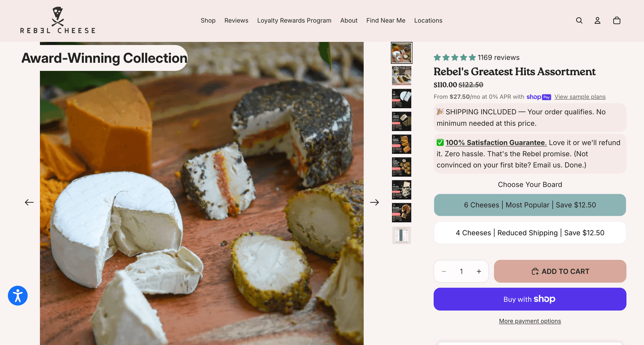The height and width of the screenshot is (345, 644).
Task: Click the Rebel Cheese logo
Action: coord(58,20)
